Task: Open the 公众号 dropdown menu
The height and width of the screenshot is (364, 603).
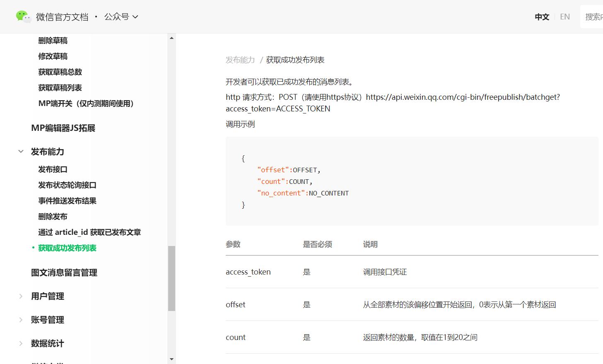Action: click(x=121, y=17)
